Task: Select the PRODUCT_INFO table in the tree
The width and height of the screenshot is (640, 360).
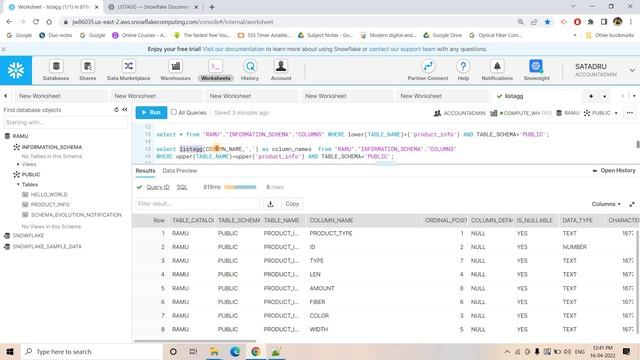Action: tap(50, 204)
